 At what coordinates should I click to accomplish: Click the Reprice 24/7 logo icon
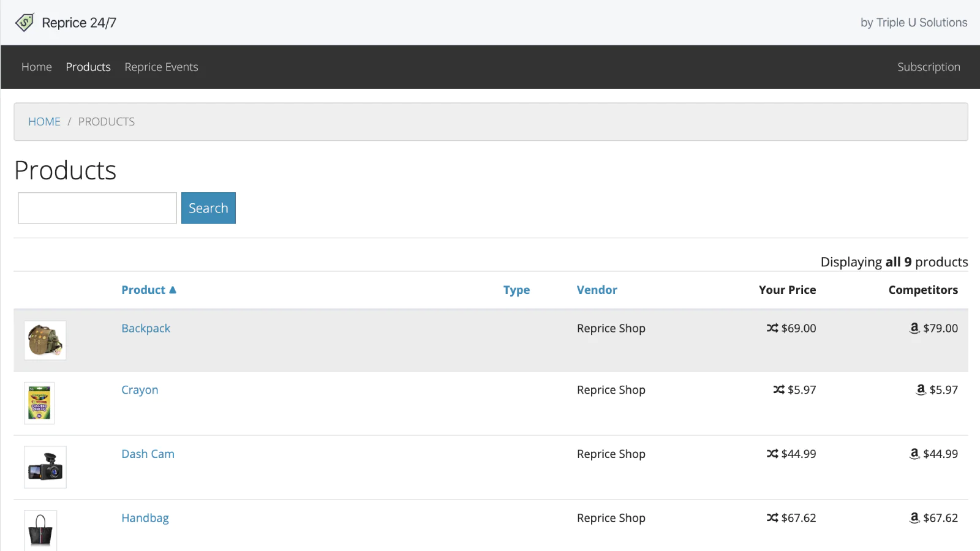pos(24,23)
